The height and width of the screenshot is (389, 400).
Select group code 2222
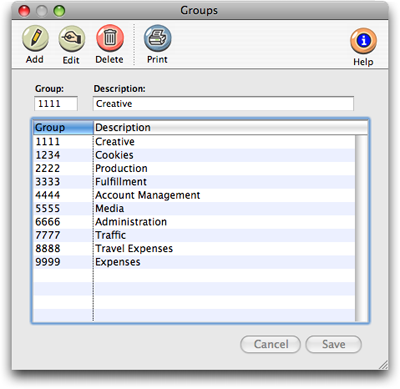coord(48,168)
